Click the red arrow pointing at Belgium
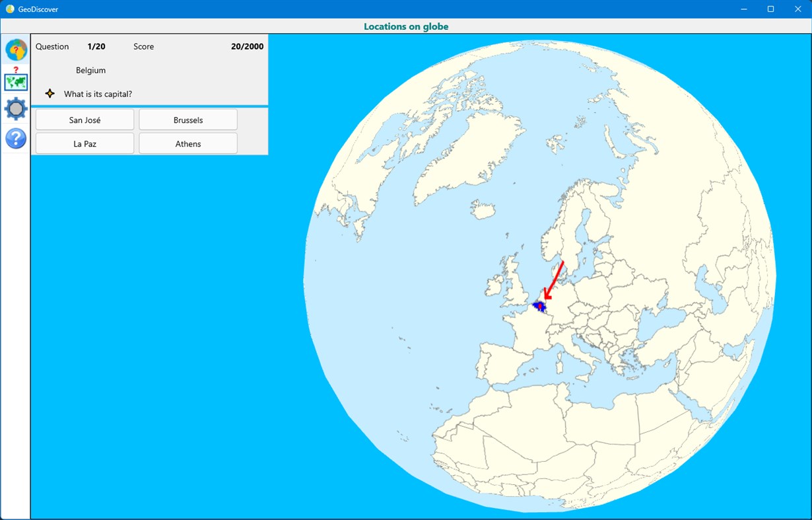 [x=555, y=278]
